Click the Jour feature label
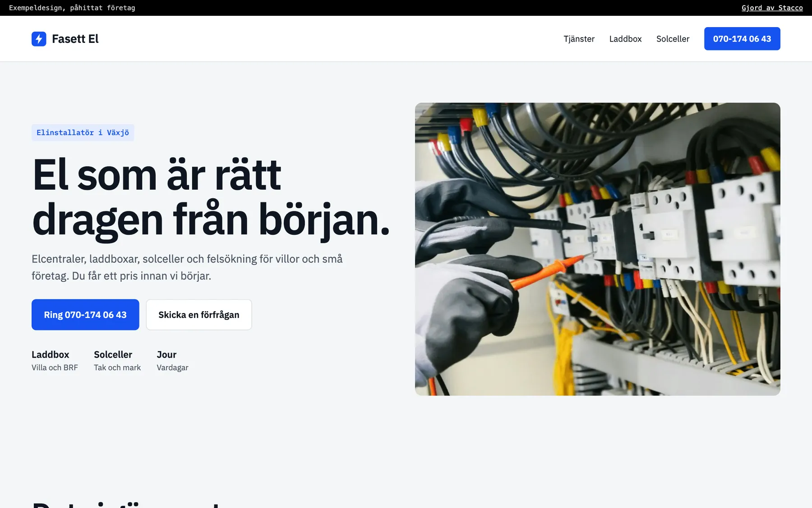 pyautogui.click(x=166, y=354)
